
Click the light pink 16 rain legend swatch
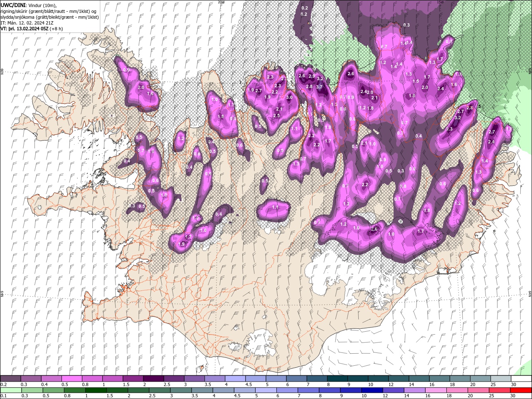click(436, 390)
